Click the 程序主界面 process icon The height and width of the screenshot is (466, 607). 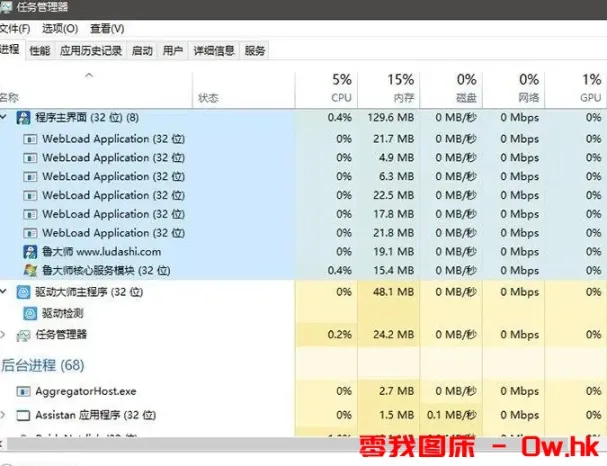(x=25, y=118)
